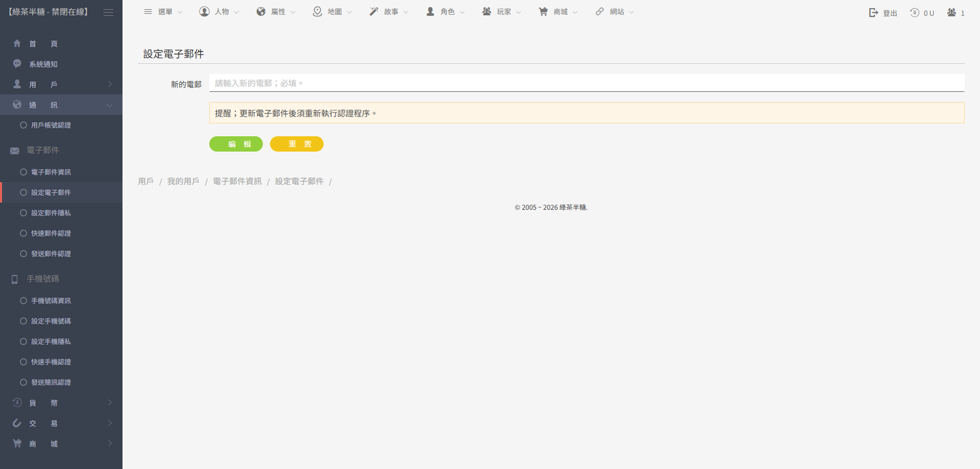This screenshot has height=469, width=980.
Task: Click the logout icon 登出
Action: [874, 12]
